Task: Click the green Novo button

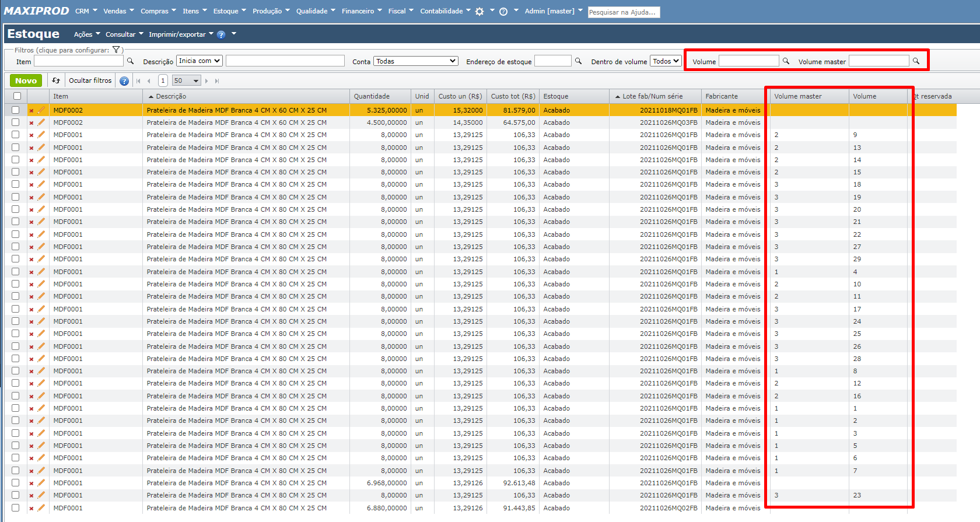Action: click(26, 81)
